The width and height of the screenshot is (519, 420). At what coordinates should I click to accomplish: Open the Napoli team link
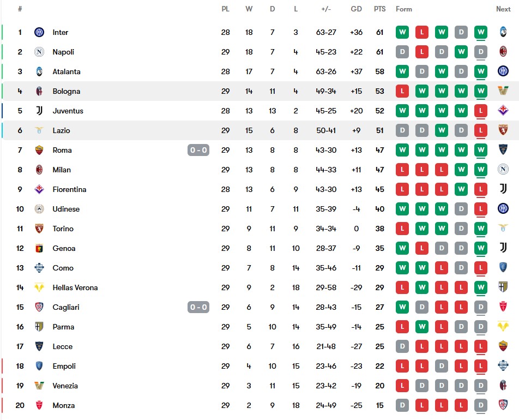pos(63,52)
